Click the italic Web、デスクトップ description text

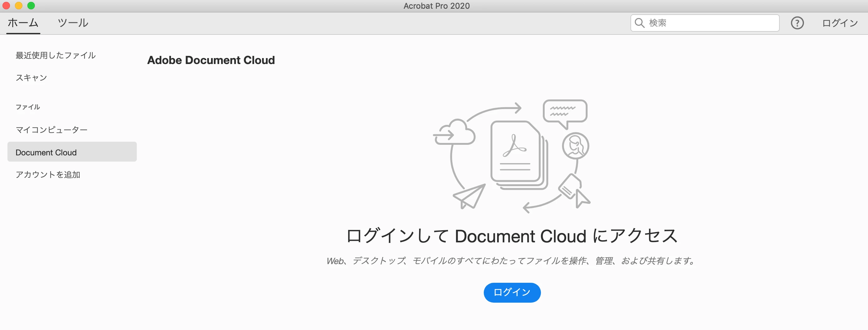[511, 261]
